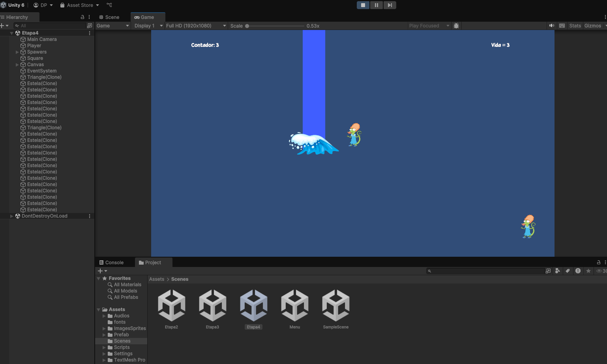This screenshot has height=364, width=607.
Task: Open DontDestroyOnLoad options menu
Action: (x=90, y=216)
